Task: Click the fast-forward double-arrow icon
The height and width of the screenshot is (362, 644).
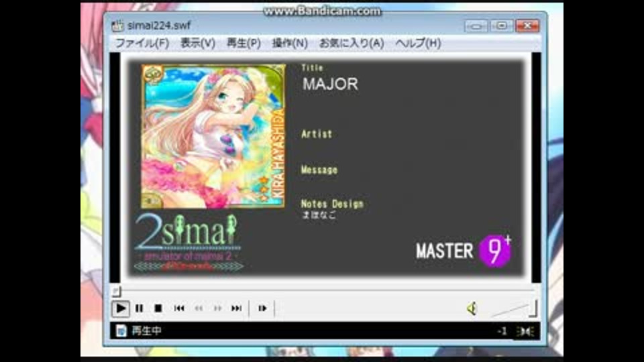Action: [x=217, y=308]
